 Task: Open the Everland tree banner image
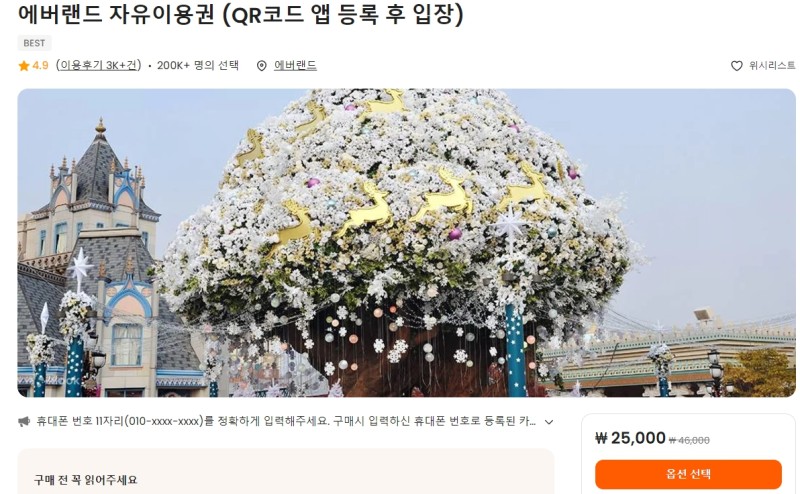pos(406,243)
